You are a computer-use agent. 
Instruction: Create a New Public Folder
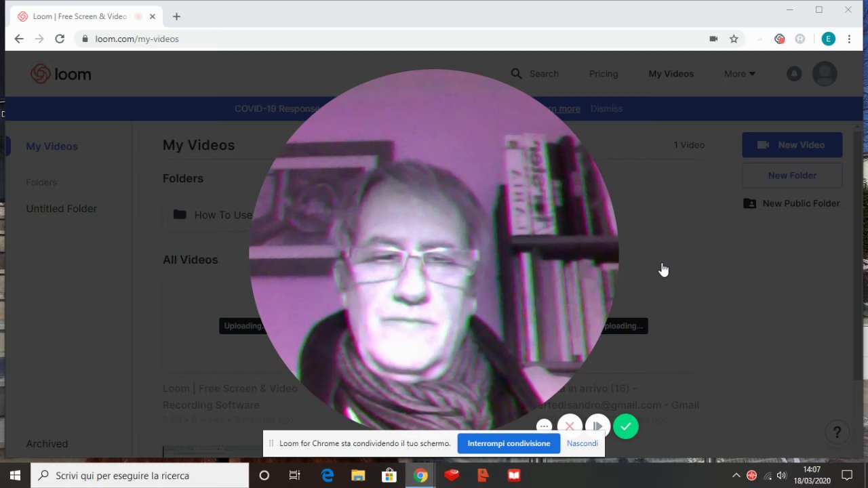click(x=791, y=203)
